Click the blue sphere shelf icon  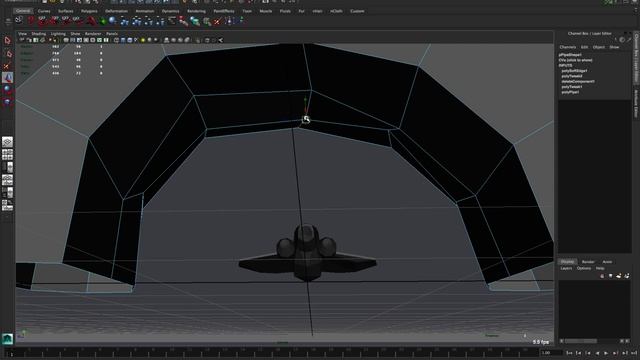pos(113,21)
